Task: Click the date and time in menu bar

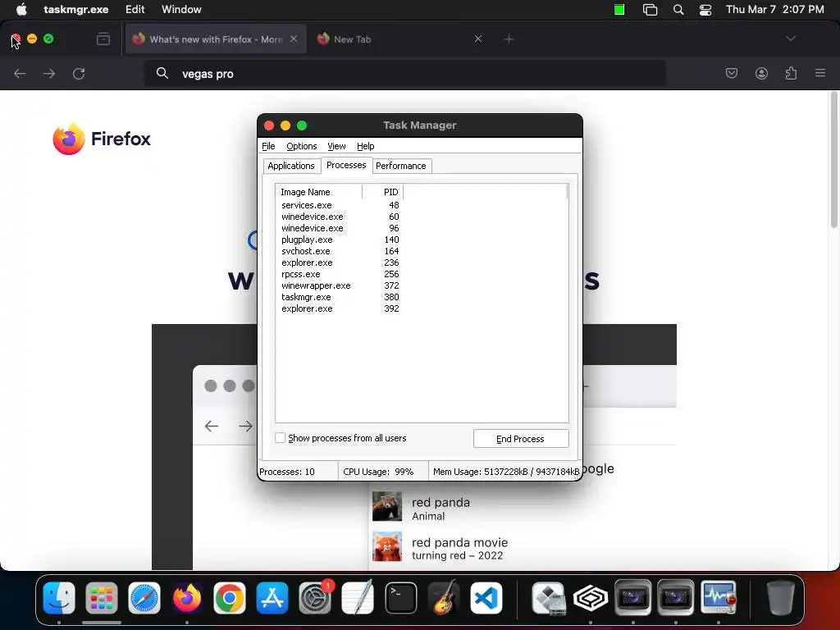Action: (774, 10)
